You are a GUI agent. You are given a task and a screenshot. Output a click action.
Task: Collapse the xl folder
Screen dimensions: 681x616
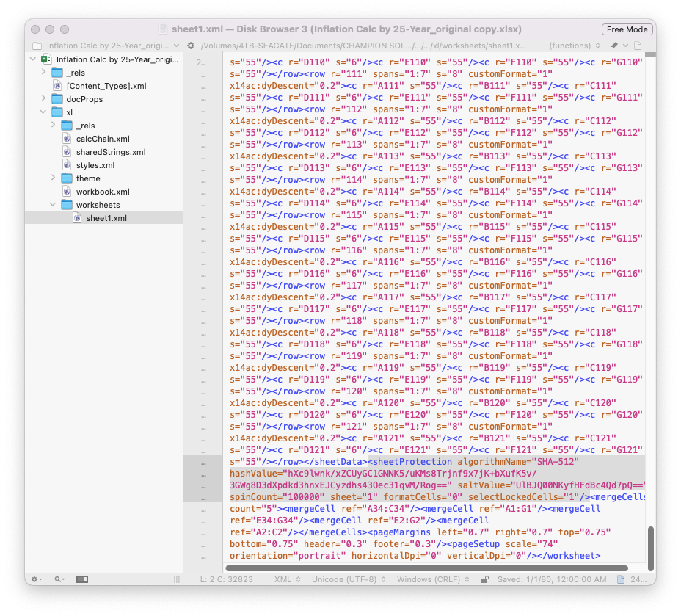pos(43,112)
